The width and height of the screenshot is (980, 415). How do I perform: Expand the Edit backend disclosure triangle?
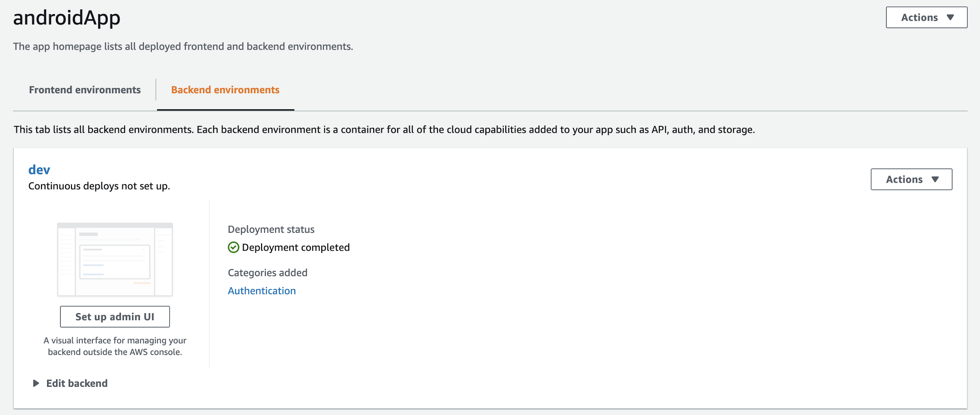click(36, 383)
